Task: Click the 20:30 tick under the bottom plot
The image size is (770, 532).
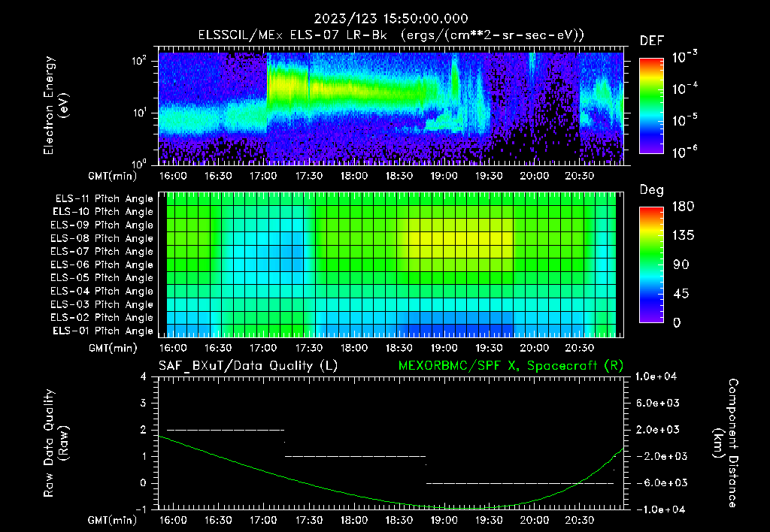Action: pyautogui.click(x=580, y=520)
